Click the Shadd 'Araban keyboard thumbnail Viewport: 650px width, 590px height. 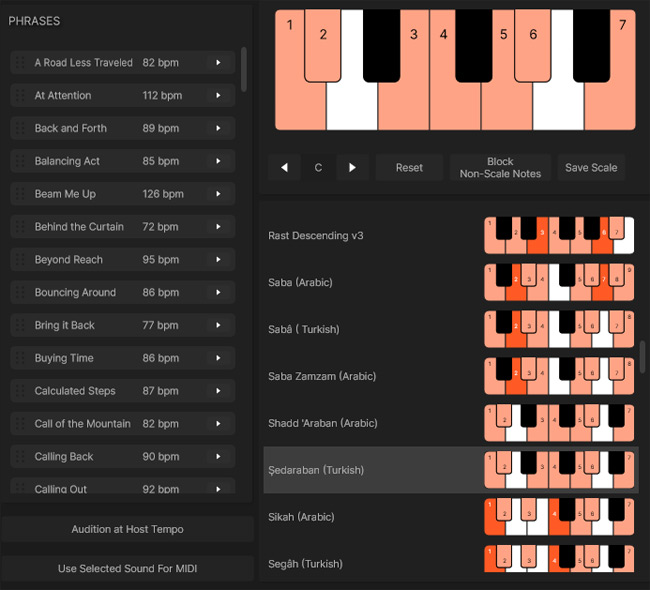tap(559, 423)
